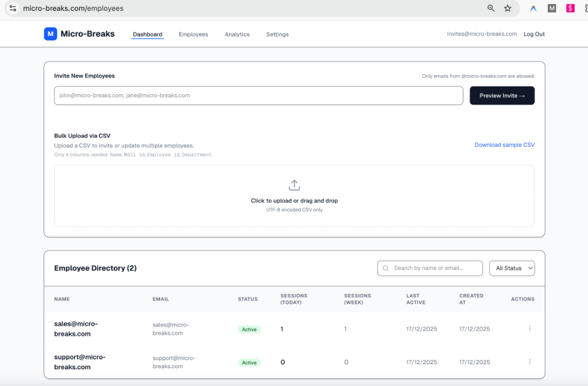The width and height of the screenshot is (588, 386).
Task: Open actions menu for support@micro-breaks.com row
Action: pyautogui.click(x=529, y=362)
